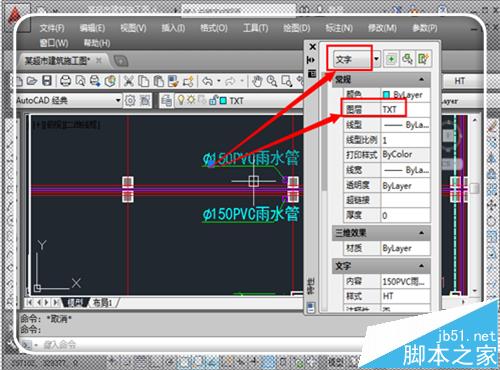This screenshot has width=500, height=370.
Task: Click the Zoom Realtime magnifier icon
Action: click(x=272, y=81)
